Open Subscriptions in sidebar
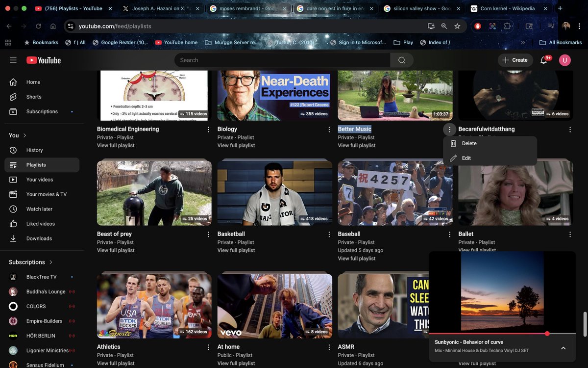 pyautogui.click(x=42, y=111)
